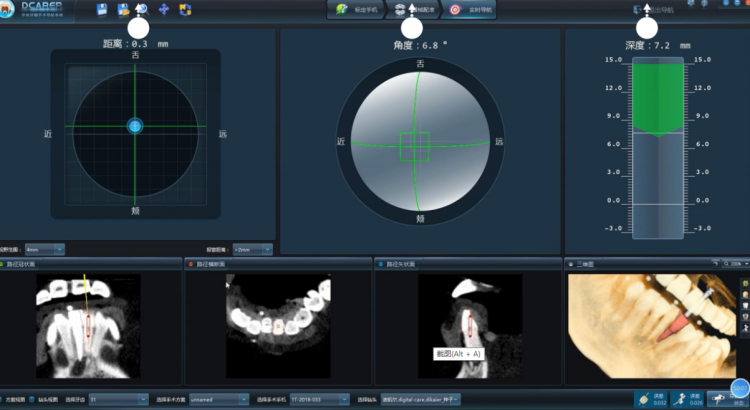Select the blue four-arrow pan tool
The image size is (750, 410).
164,10
